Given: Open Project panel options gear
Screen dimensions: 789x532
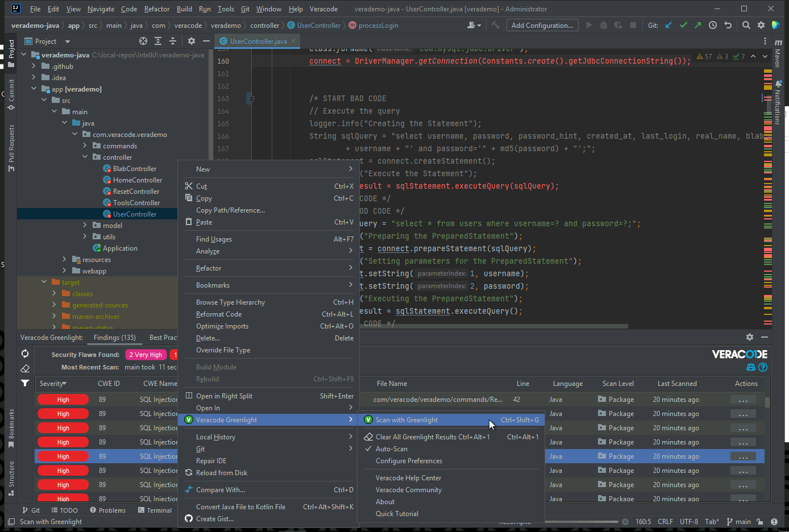Looking at the screenshot, I should click(x=192, y=41).
